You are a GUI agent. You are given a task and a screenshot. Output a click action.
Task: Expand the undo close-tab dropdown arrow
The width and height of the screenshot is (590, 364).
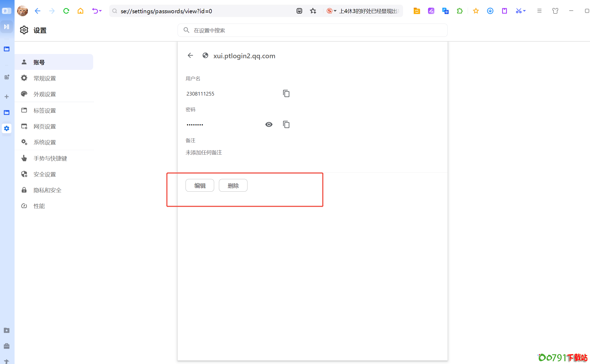101,11
